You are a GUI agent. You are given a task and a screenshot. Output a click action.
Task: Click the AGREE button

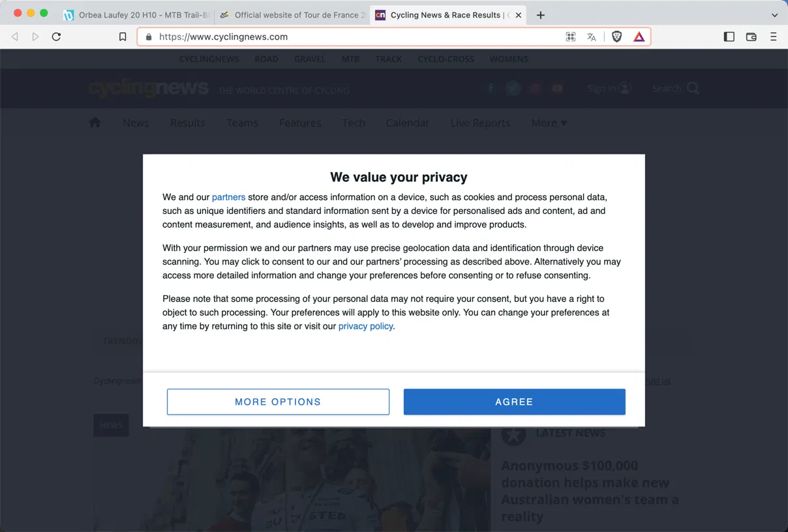[514, 402]
